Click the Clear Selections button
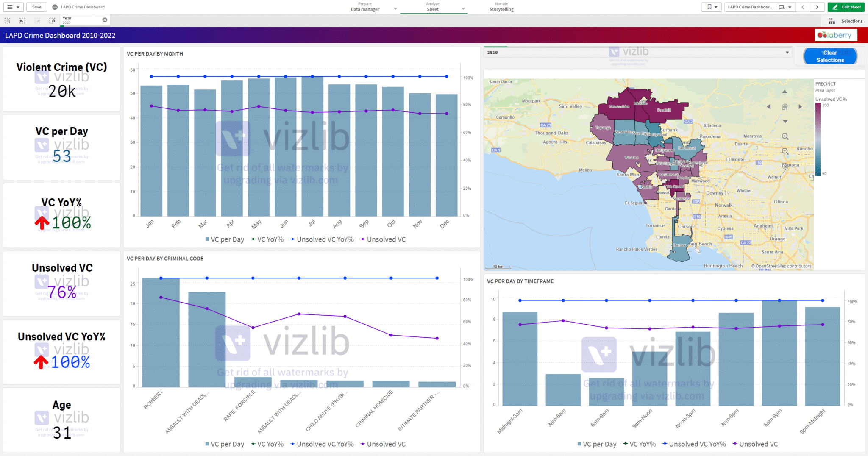This screenshot has height=456, width=868. coord(830,56)
